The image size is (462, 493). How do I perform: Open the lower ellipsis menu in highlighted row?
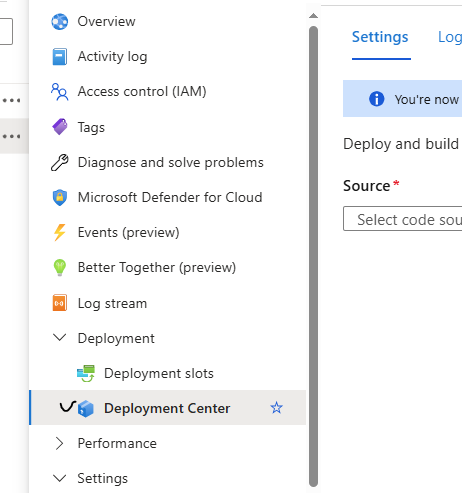pyautogui.click(x=12, y=136)
